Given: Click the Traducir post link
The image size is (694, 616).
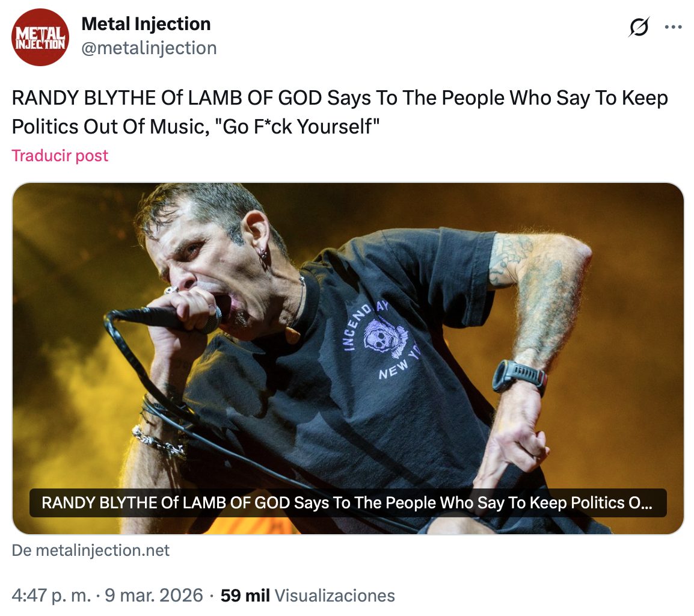Looking at the screenshot, I should tap(60, 156).
